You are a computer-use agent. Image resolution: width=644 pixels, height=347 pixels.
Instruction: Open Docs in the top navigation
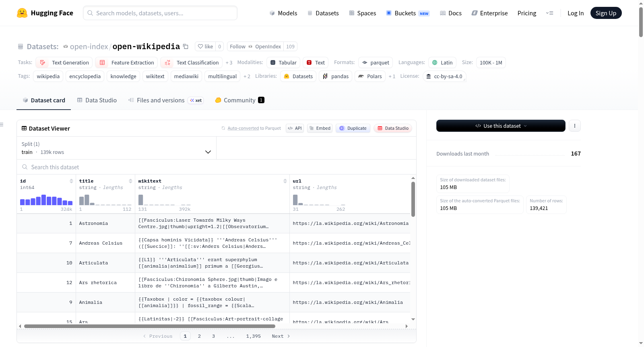pos(451,13)
